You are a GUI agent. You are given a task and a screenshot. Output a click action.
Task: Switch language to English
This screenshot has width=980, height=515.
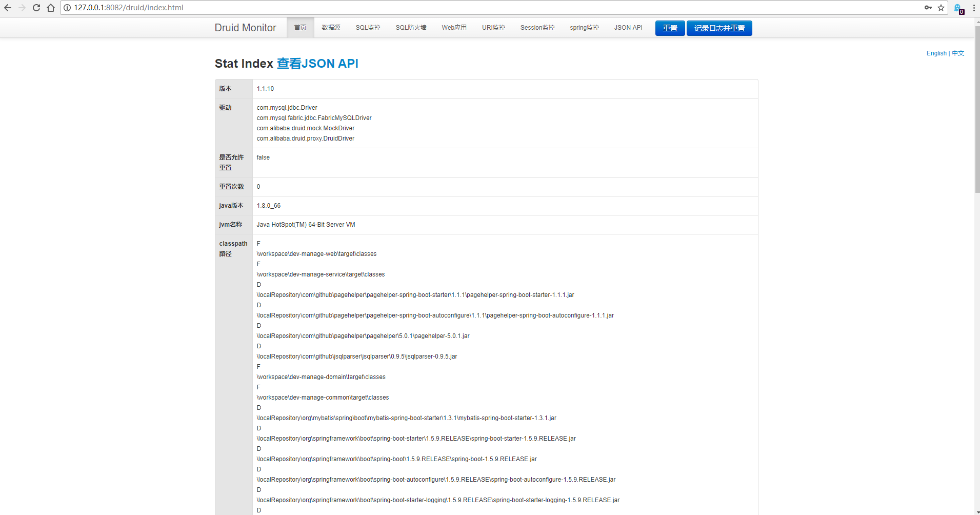point(936,53)
